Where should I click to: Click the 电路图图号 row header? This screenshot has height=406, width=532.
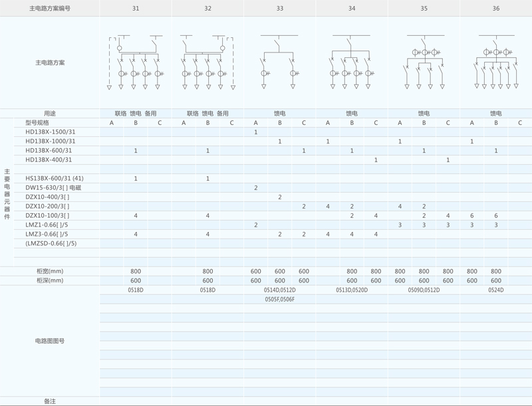tap(50, 341)
